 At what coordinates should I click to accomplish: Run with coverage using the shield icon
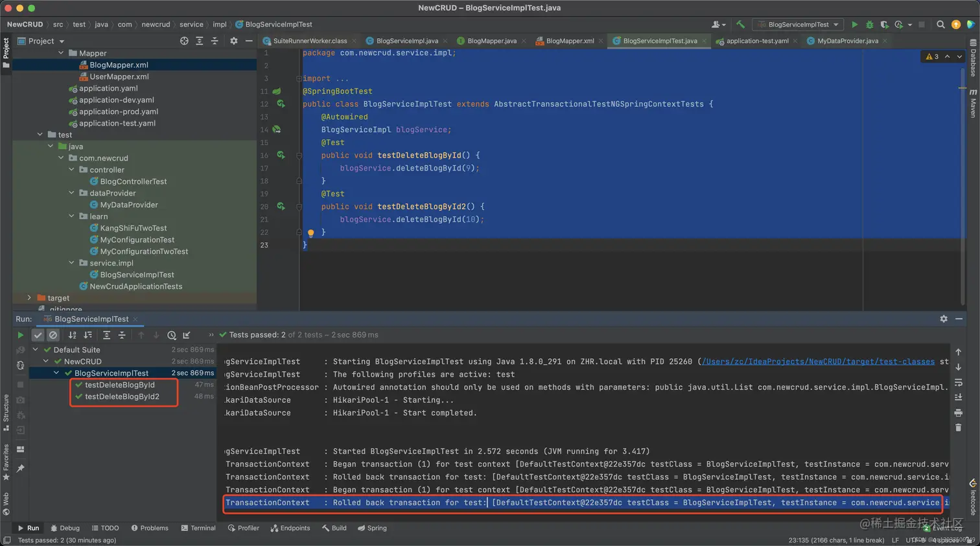(884, 25)
